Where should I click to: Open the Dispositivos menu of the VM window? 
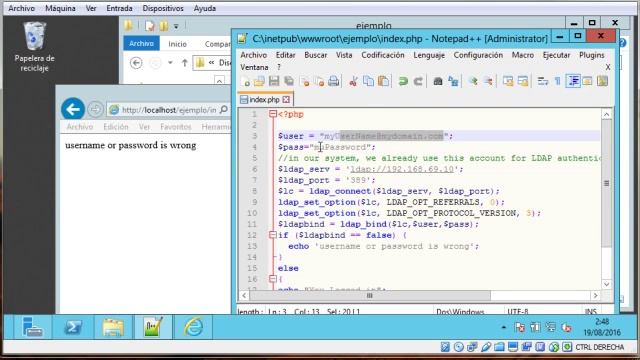(x=163, y=8)
